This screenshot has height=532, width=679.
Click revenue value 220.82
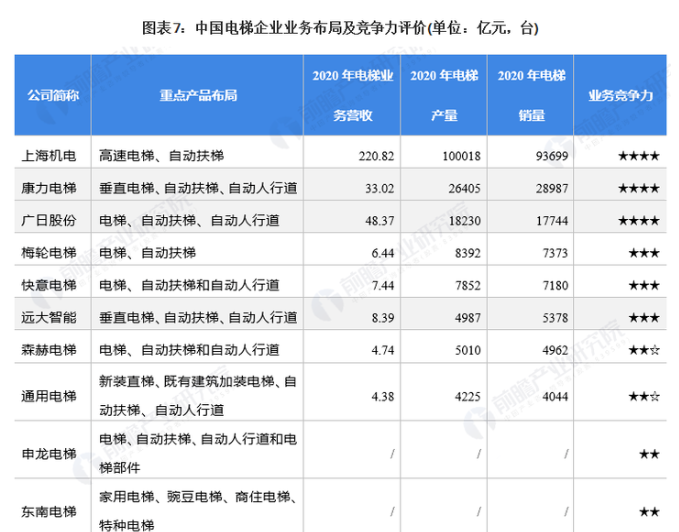[x=376, y=156]
